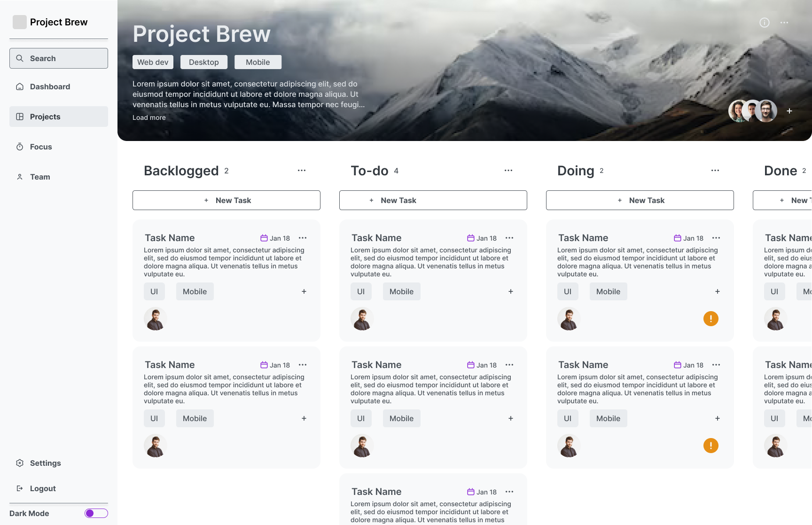
Task: Click assignee avatar on first To-do task
Action: 362,319
